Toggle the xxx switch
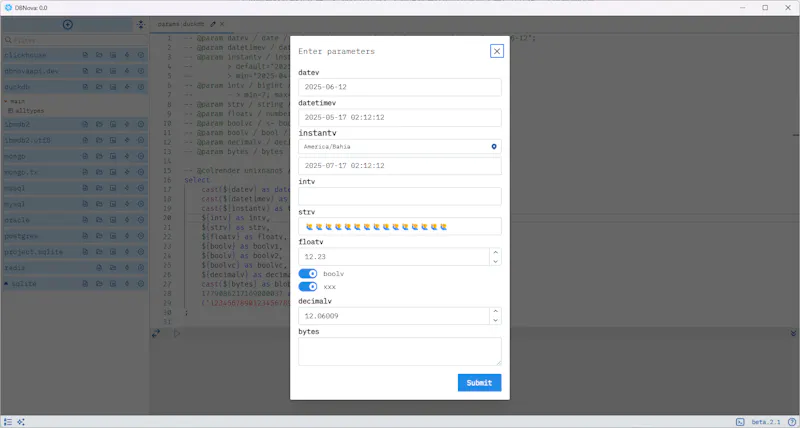The height and width of the screenshot is (428, 800). [x=308, y=287]
